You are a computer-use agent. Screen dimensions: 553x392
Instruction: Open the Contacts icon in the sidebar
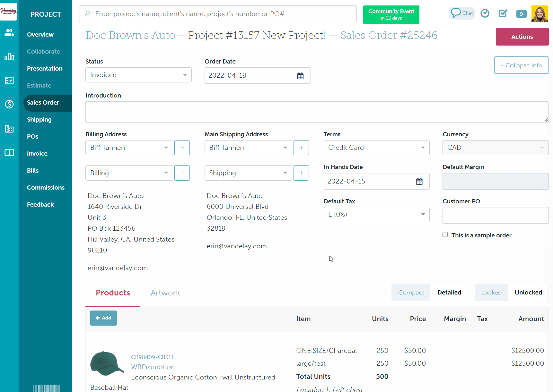point(9,32)
